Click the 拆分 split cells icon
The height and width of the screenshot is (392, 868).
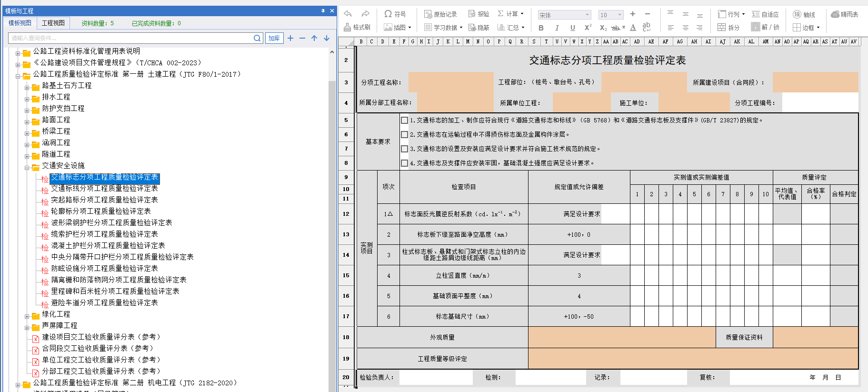point(728,28)
